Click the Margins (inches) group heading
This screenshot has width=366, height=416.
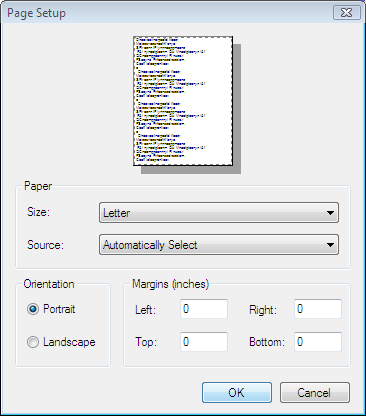pos(170,284)
